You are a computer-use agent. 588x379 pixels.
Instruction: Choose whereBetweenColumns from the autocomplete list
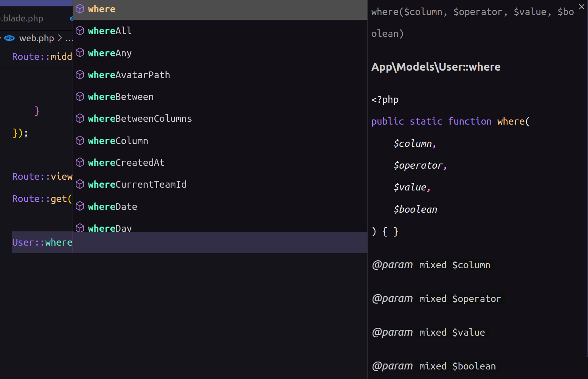click(x=140, y=119)
